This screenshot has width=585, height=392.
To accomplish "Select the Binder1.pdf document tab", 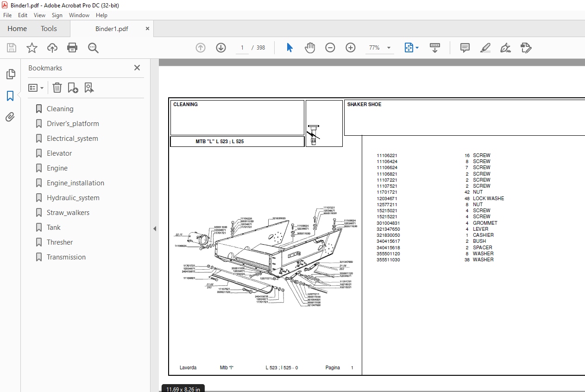I will (x=112, y=29).
